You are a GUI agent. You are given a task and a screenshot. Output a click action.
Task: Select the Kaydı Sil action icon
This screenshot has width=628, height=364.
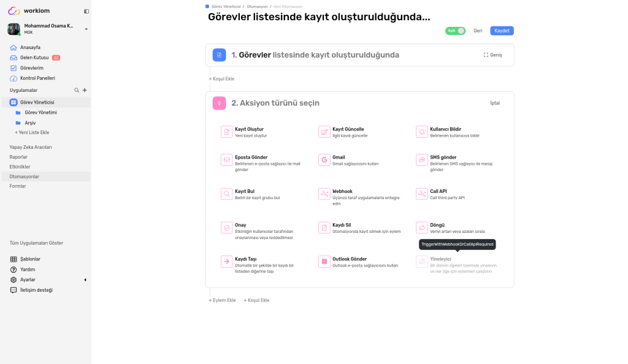click(x=324, y=227)
